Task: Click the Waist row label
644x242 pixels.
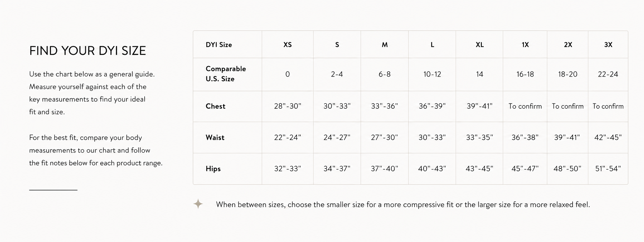Action: pos(215,137)
